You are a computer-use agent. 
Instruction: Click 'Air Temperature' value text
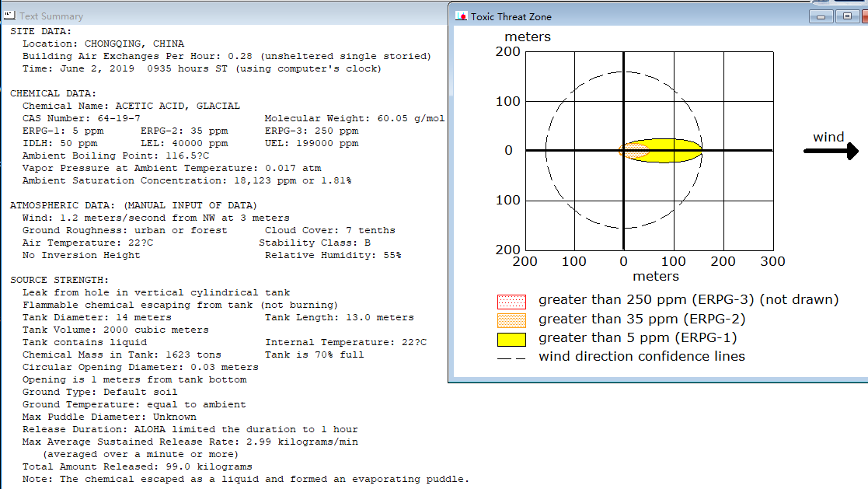88,243
